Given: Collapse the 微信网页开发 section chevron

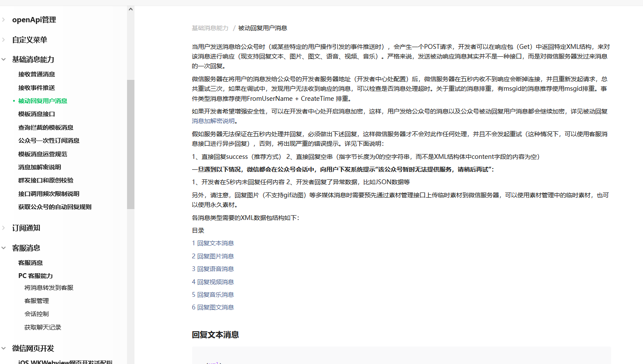Looking at the screenshot, I should (3, 348).
